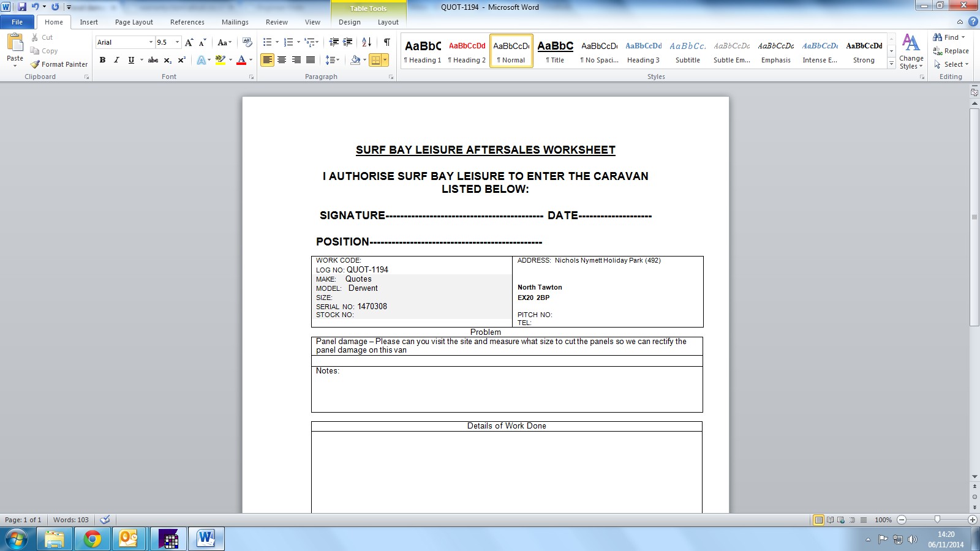
Task: Switch to Web Layout view
Action: tap(841, 520)
